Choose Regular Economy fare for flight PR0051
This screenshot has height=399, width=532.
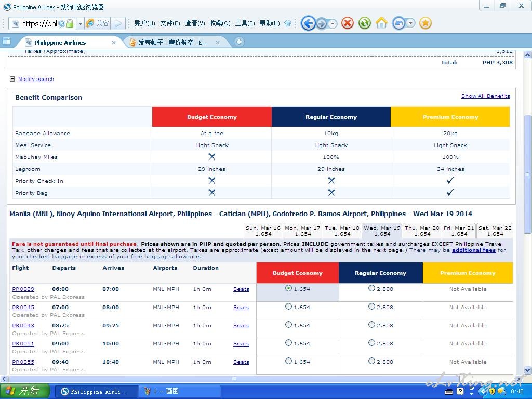[x=371, y=343]
